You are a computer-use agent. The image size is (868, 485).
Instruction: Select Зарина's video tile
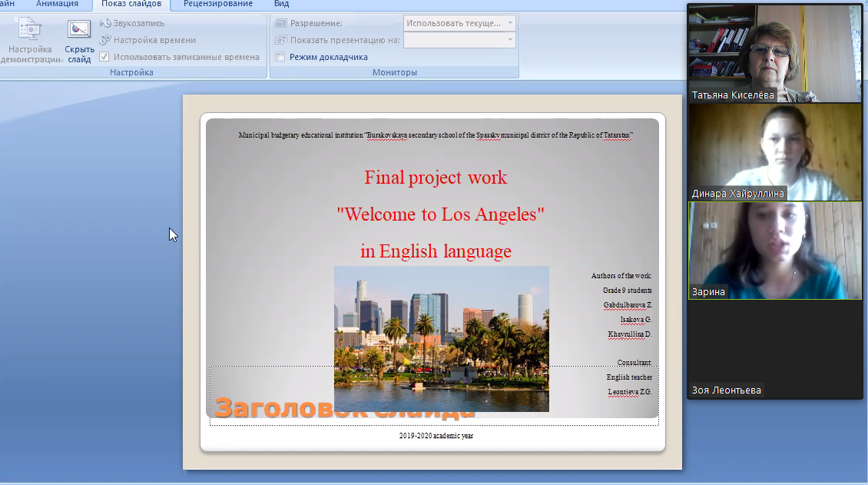point(774,250)
